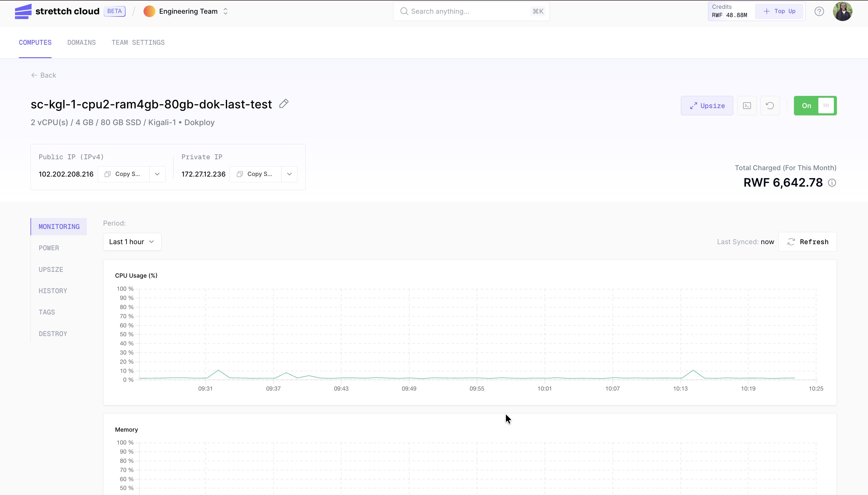The height and width of the screenshot is (495, 868).
Task: Open the DESTROY section
Action: coord(53,334)
